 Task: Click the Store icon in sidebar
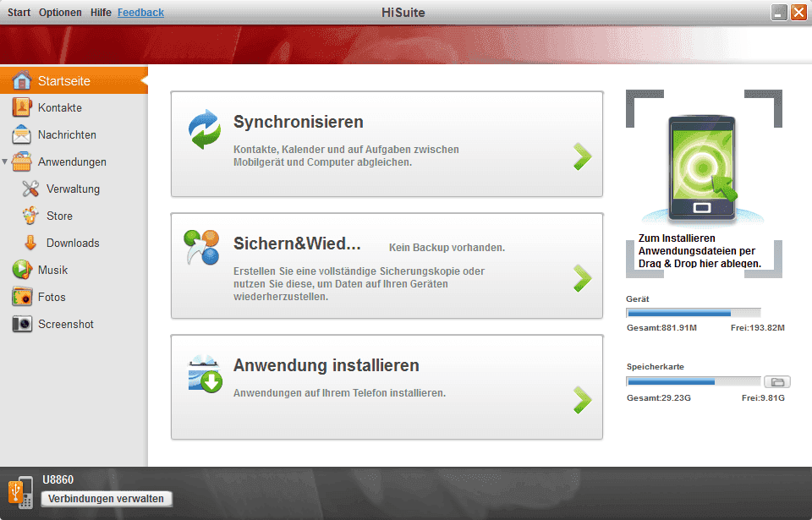pyautogui.click(x=30, y=216)
